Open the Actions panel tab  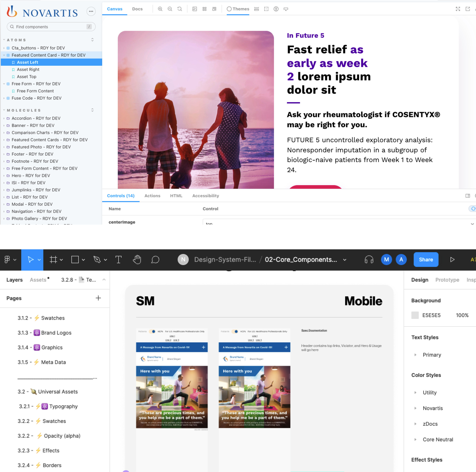pyautogui.click(x=152, y=196)
